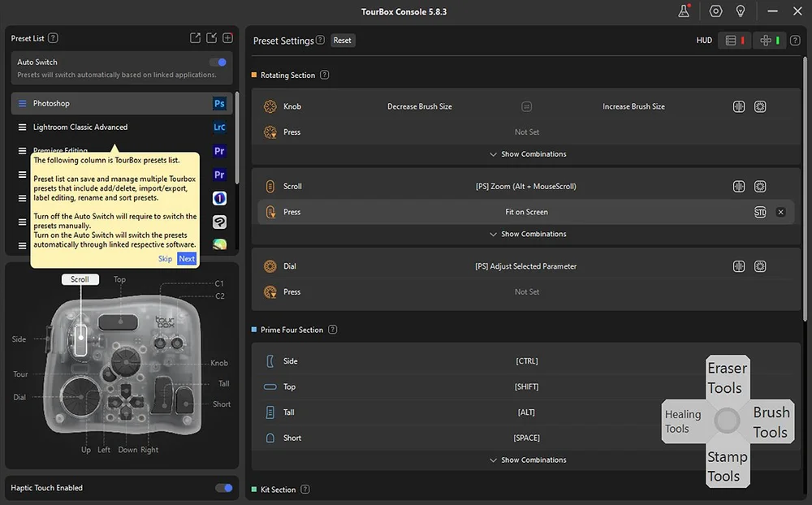Click the Prime Four Section help icon

coord(332,330)
